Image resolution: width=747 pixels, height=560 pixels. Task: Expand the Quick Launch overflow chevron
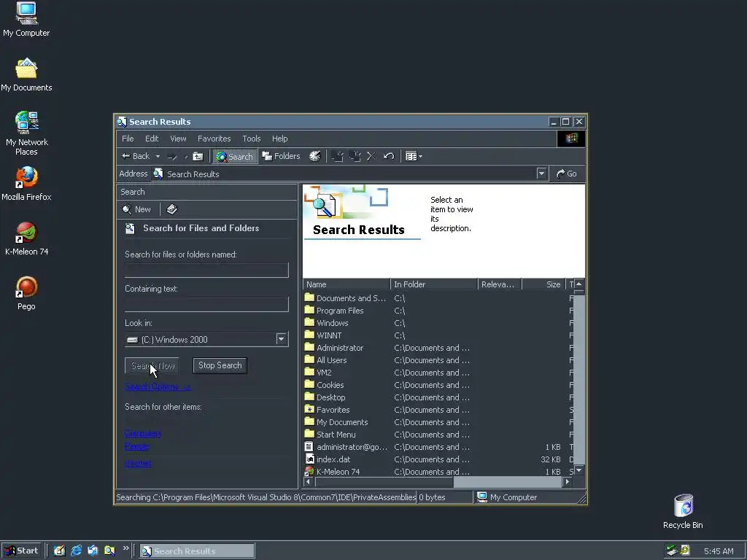[x=125, y=548]
